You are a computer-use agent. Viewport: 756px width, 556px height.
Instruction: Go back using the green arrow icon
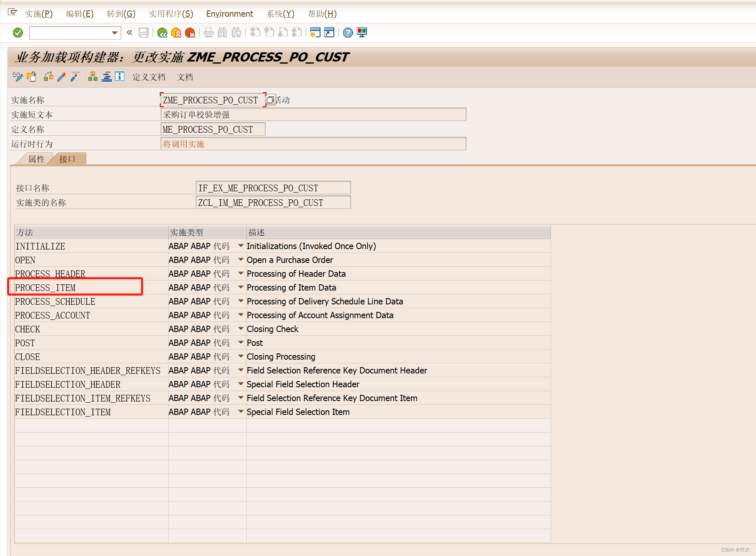point(162,33)
